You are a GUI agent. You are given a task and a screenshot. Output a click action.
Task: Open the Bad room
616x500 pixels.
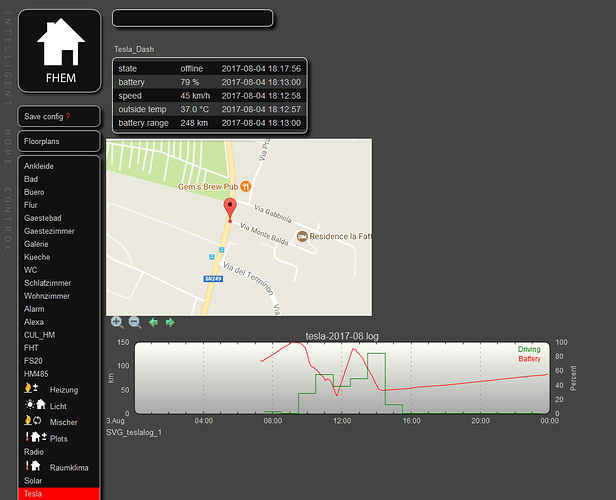pyautogui.click(x=31, y=179)
